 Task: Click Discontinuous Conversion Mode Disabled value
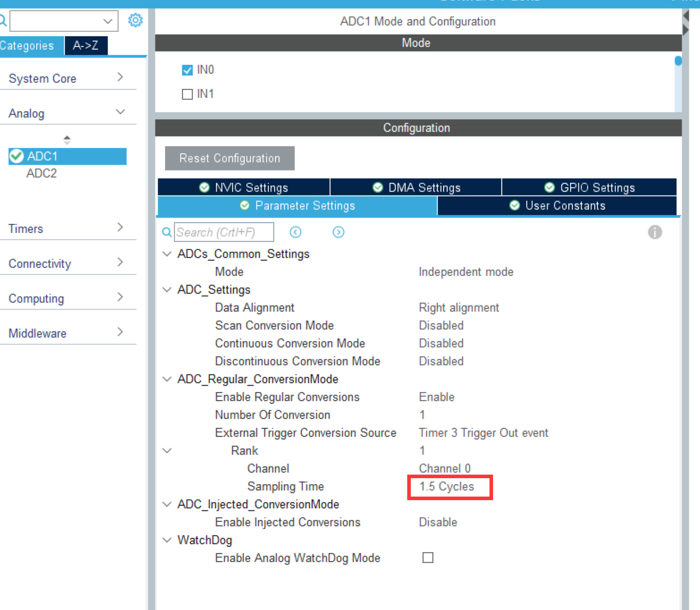tap(441, 361)
